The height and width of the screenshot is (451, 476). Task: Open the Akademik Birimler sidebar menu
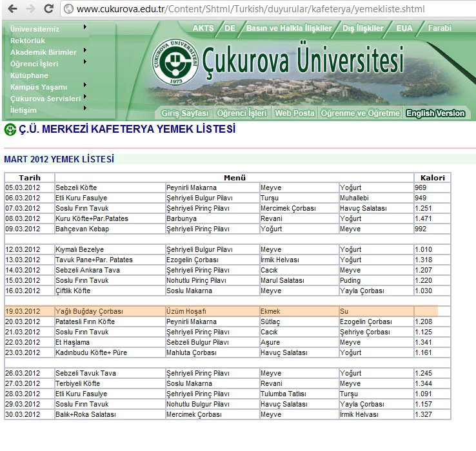[43, 52]
